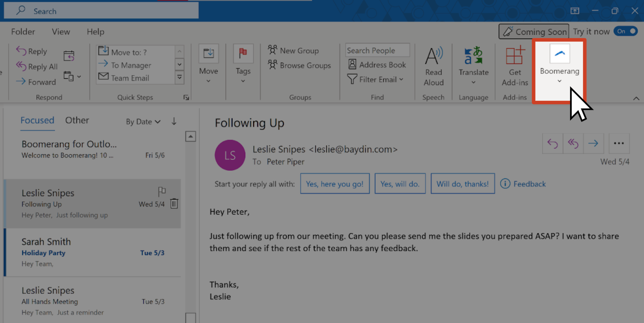Click the Feedback link
Screen dimensions: 644x323
point(523,184)
